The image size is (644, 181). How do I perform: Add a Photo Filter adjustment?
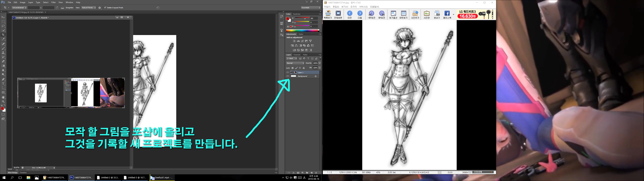click(304, 45)
